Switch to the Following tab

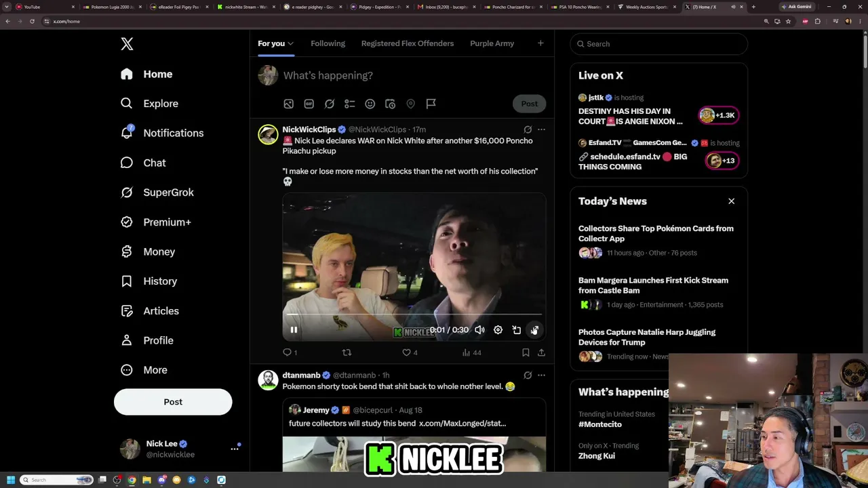[x=328, y=43]
